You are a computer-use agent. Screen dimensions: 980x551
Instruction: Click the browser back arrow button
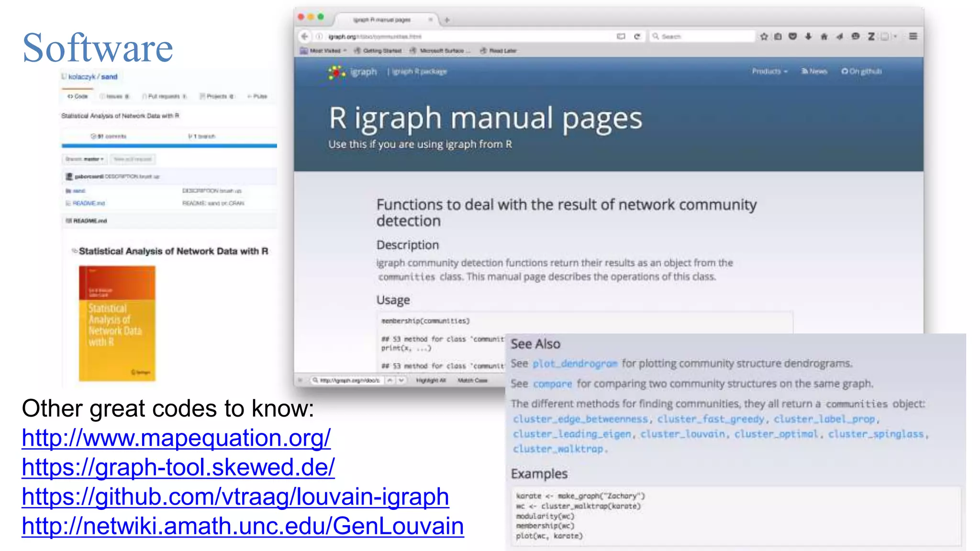point(304,36)
